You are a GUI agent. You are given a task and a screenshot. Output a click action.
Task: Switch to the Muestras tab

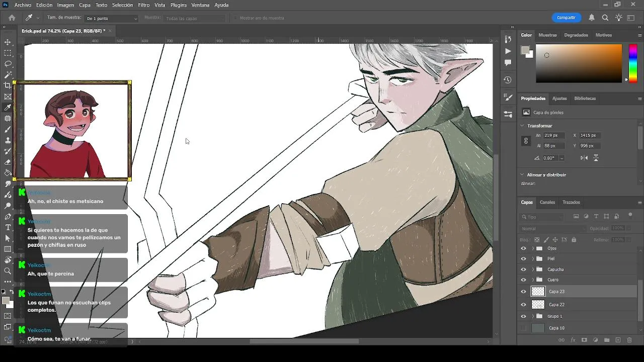[547, 35]
